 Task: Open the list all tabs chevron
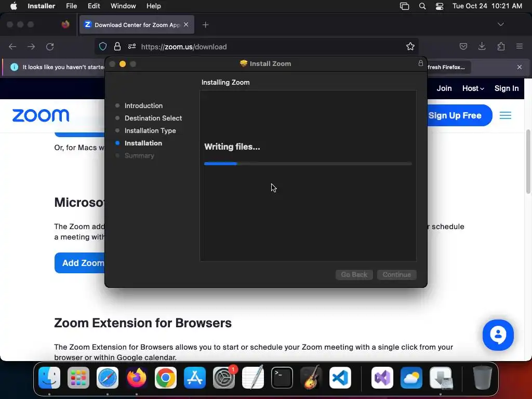click(x=500, y=24)
